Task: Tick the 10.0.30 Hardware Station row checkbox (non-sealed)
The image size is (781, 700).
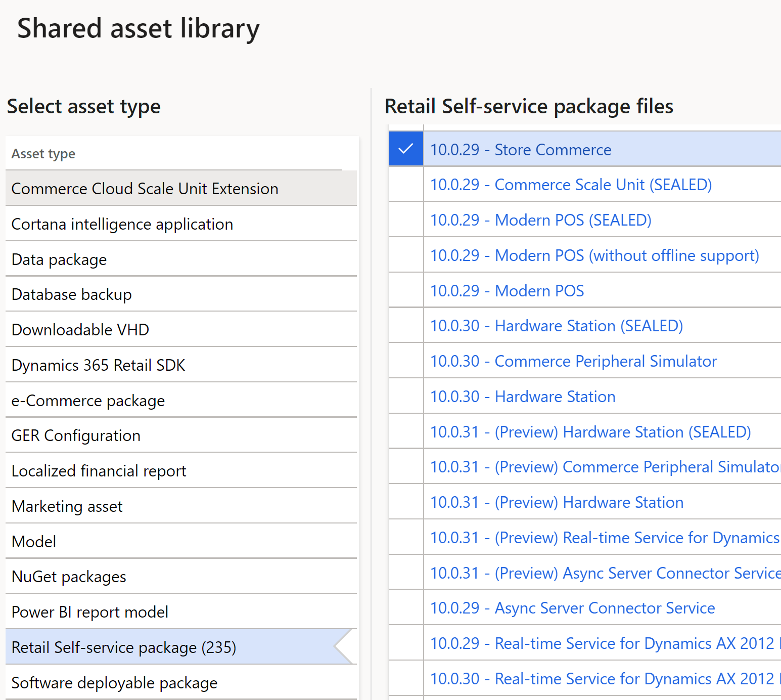Action: pyautogui.click(x=406, y=396)
